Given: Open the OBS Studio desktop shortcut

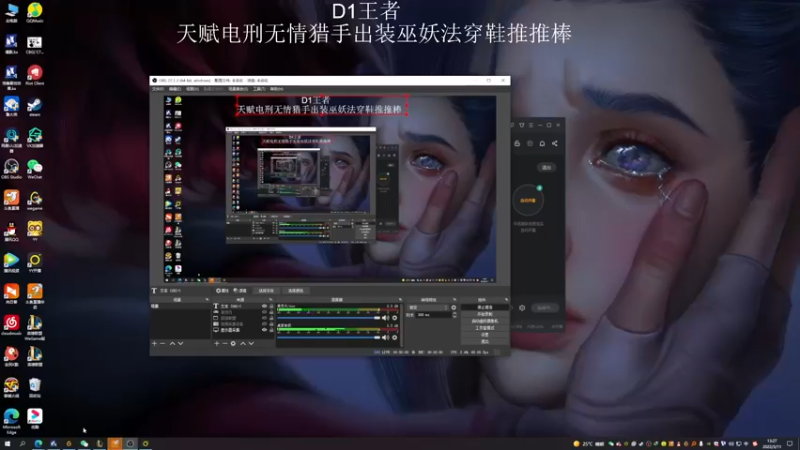Looking at the screenshot, I should point(11,167).
